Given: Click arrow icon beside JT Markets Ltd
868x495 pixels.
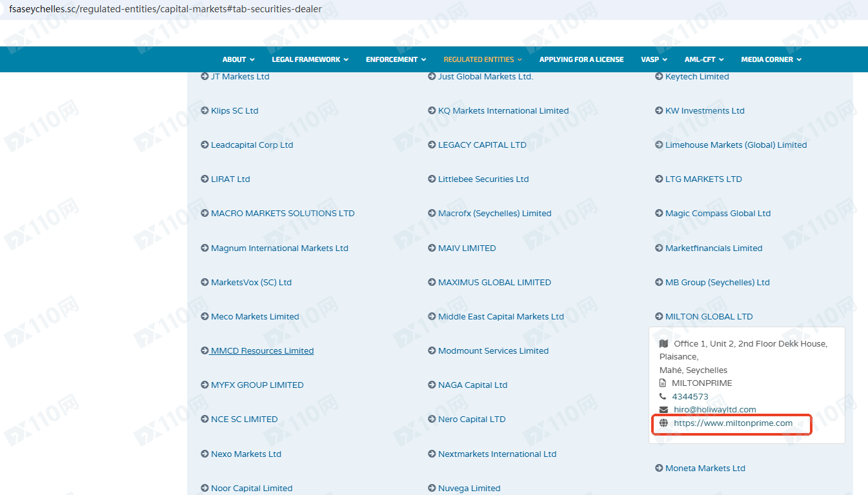Looking at the screenshot, I should [205, 76].
